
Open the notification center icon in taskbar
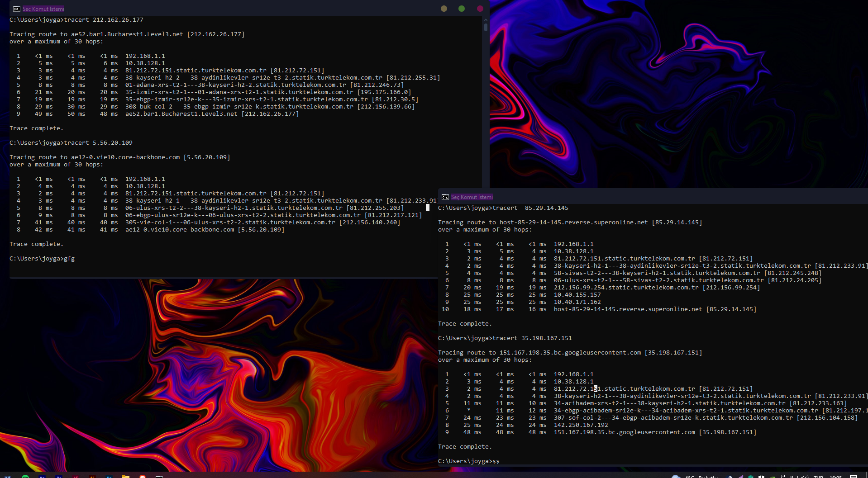(x=854, y=476)
